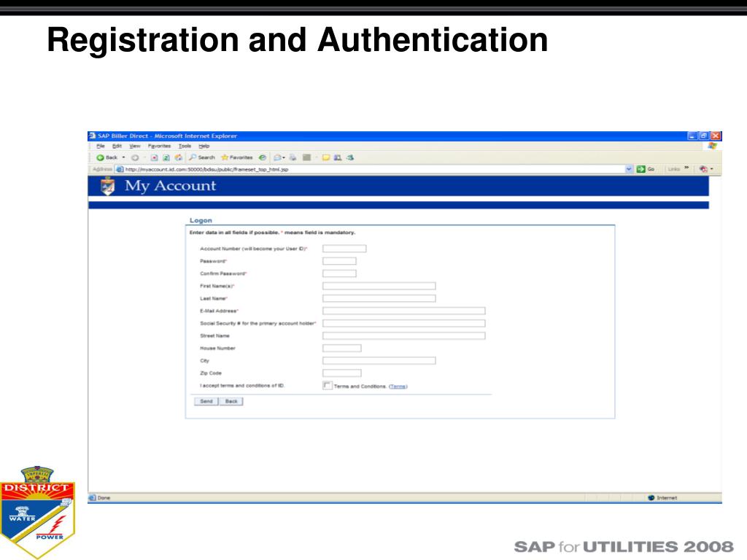Click the Windows flag logo in menu bar
747x560 pixels.
[x=713, y=146]
